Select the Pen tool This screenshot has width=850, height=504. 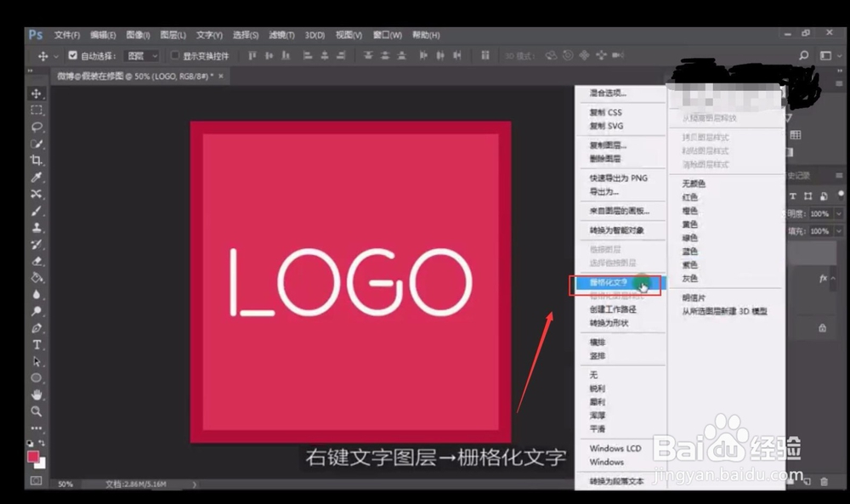tap(36, 328)
